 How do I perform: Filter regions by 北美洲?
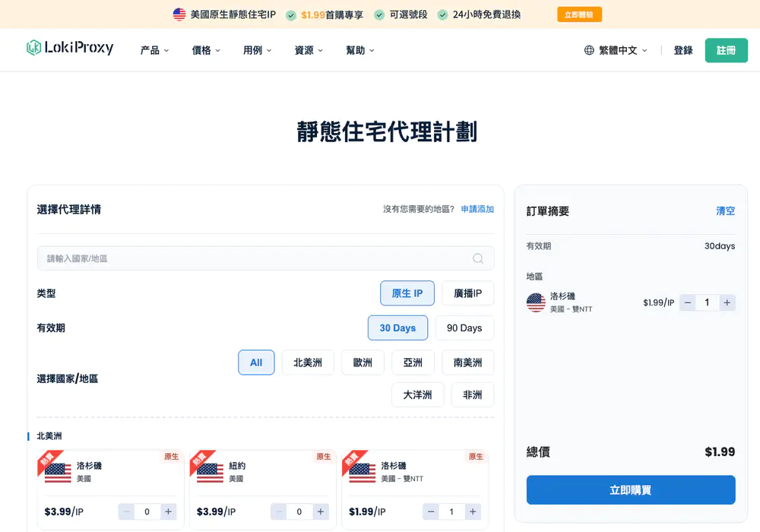tap(308, 363)
